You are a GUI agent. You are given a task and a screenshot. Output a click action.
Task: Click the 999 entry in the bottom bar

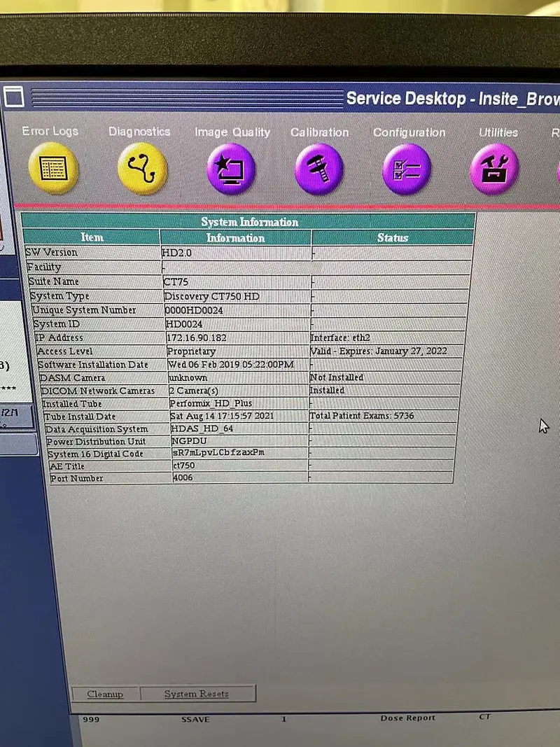pos(91,720)
